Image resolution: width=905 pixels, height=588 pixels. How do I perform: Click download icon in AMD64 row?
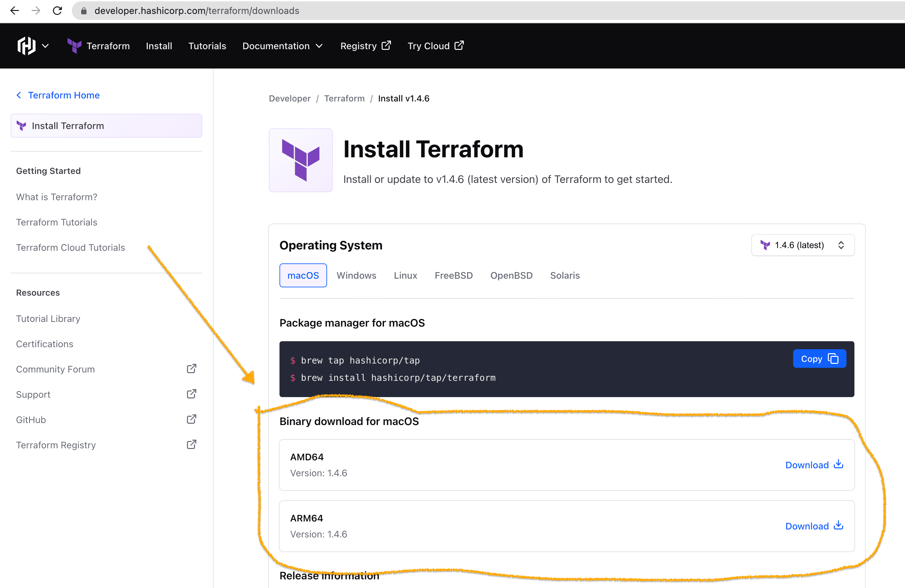click(x=838, y=464)
